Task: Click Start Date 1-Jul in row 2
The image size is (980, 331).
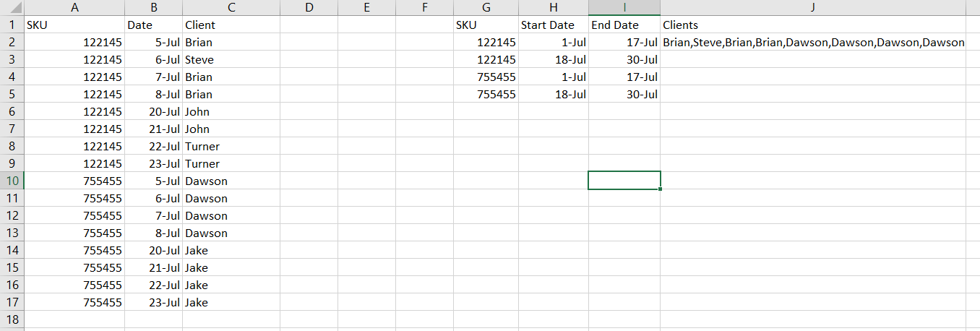Action: click(554, 42)
